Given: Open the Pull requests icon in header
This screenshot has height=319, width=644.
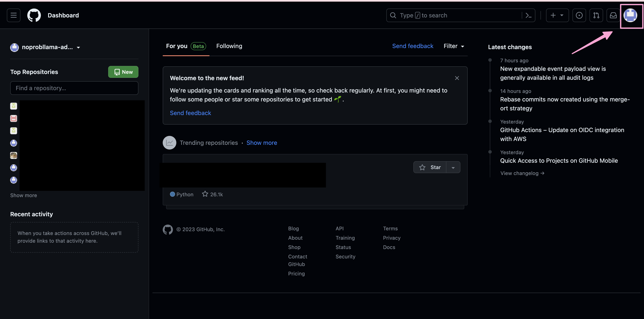Looking at the screenshot, I should coord(596,15).
